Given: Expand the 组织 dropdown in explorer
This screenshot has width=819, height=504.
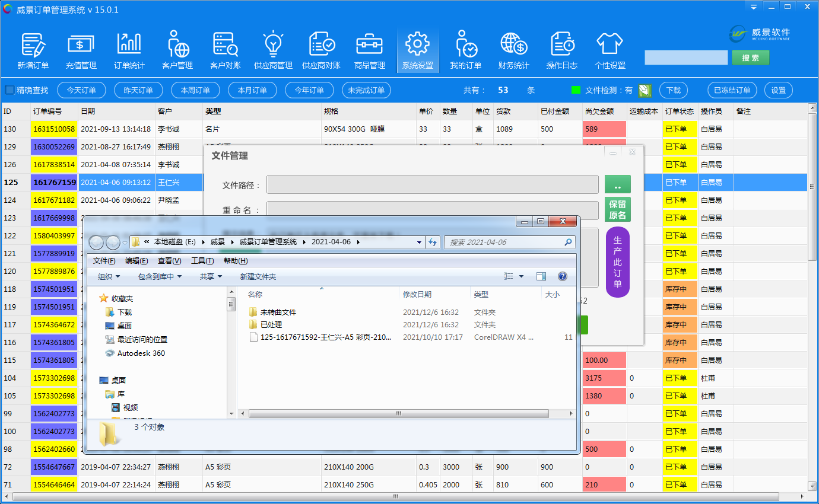Looking at the screenshot, I should pos(109,276).
